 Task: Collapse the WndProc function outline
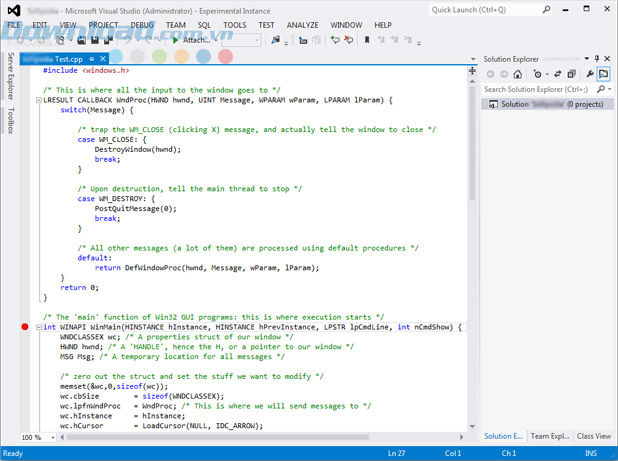click(39, 100)
